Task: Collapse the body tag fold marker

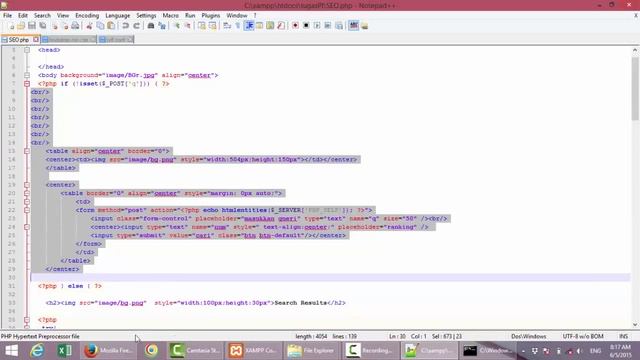Action: click(x=27, y=75)
